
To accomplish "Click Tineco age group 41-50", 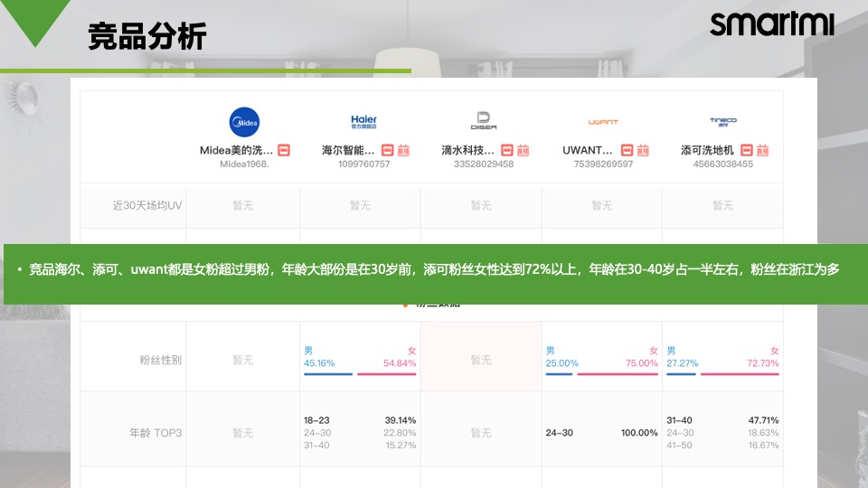I will [x=679, y=445].
